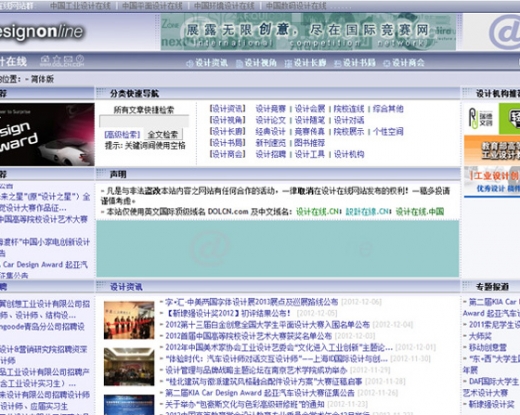Click the 全文检索 search button
The height and width of the screenshot is (415, 520).
(x=163, y=134)
